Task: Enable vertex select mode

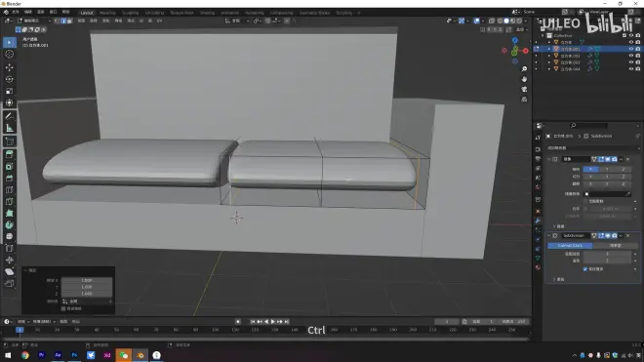Action: coord(58,20)
